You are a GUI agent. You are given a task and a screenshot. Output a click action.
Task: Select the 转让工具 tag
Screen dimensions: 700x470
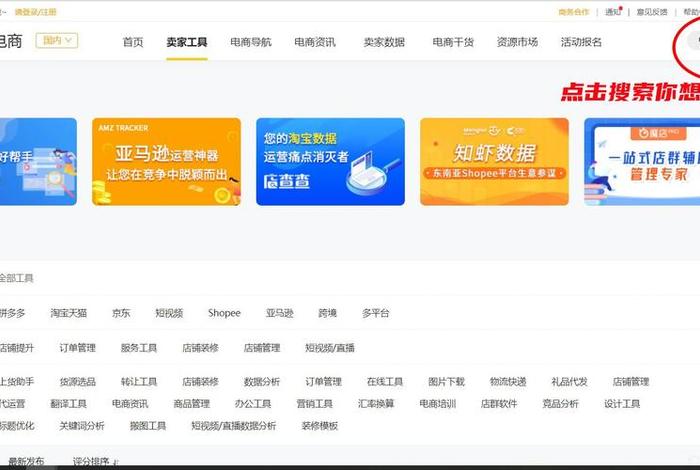coord(139,382)
